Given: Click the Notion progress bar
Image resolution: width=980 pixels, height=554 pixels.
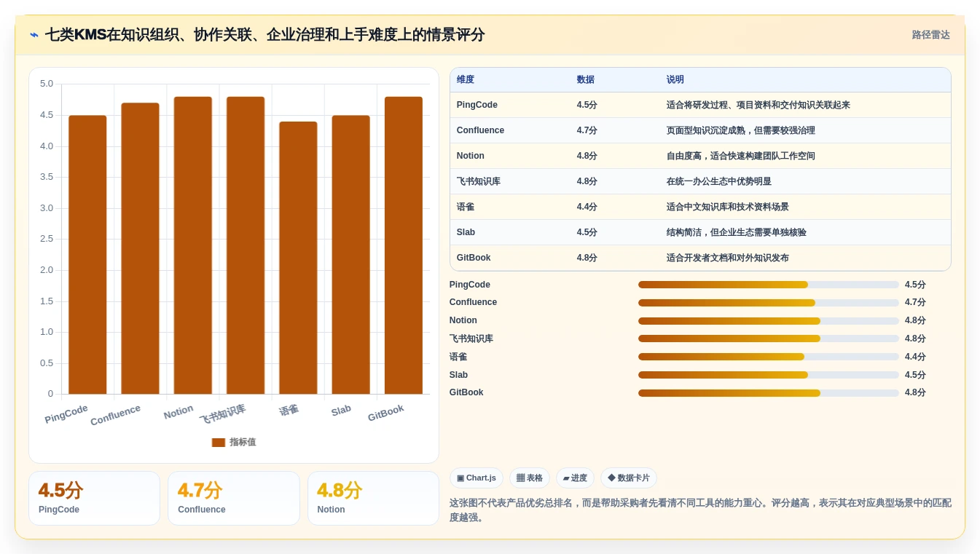Looking at the screenshot, I should coord(769,321).
